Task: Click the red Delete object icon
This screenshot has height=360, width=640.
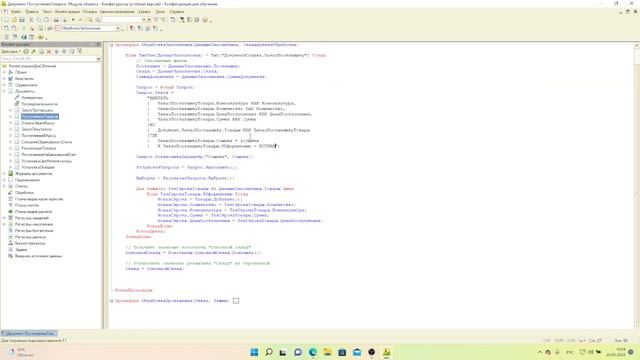Action: tap(49, 52)
